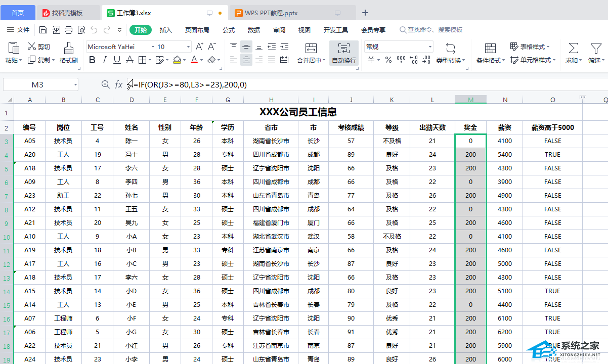The width and height of the screenshot is (608, 364).
Task: Open insert function dialog via fx icon
Action: [x=118, y=84]
